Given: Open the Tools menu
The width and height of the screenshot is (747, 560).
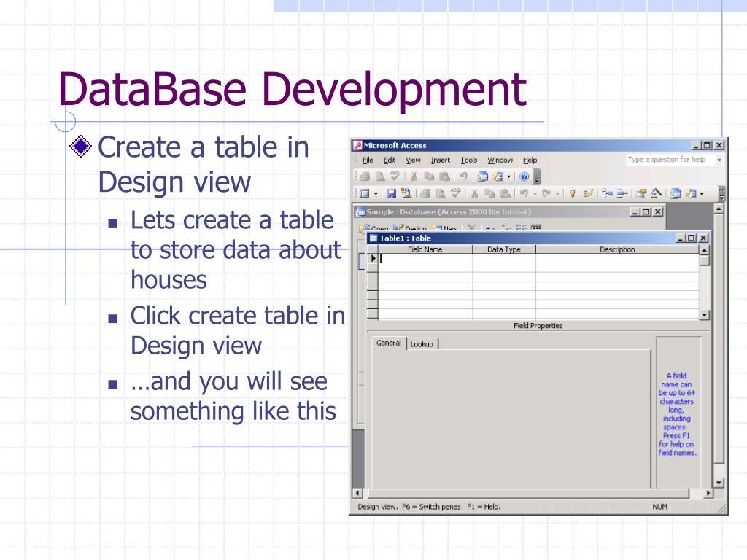Looking at the screenshot, I should 469,160.
